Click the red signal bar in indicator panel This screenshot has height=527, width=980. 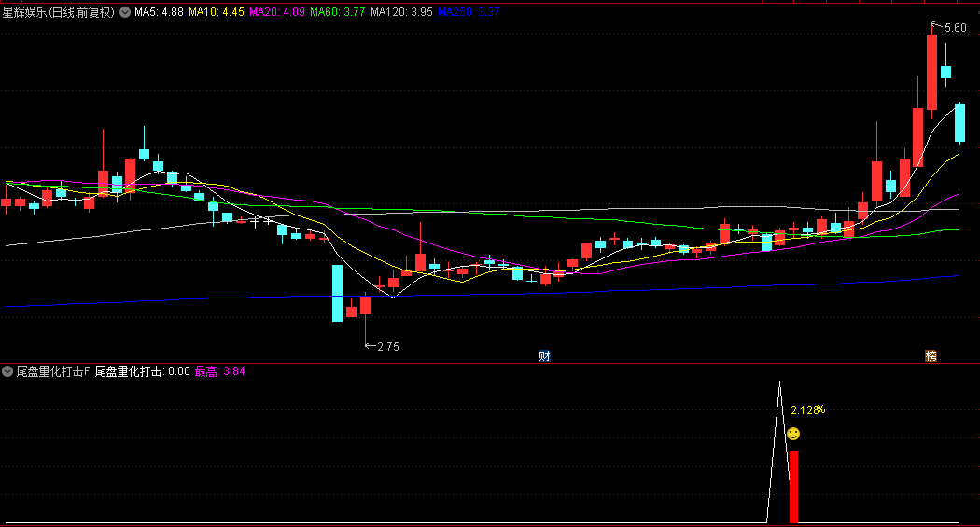pyautogui.click(x=793, y=487)
